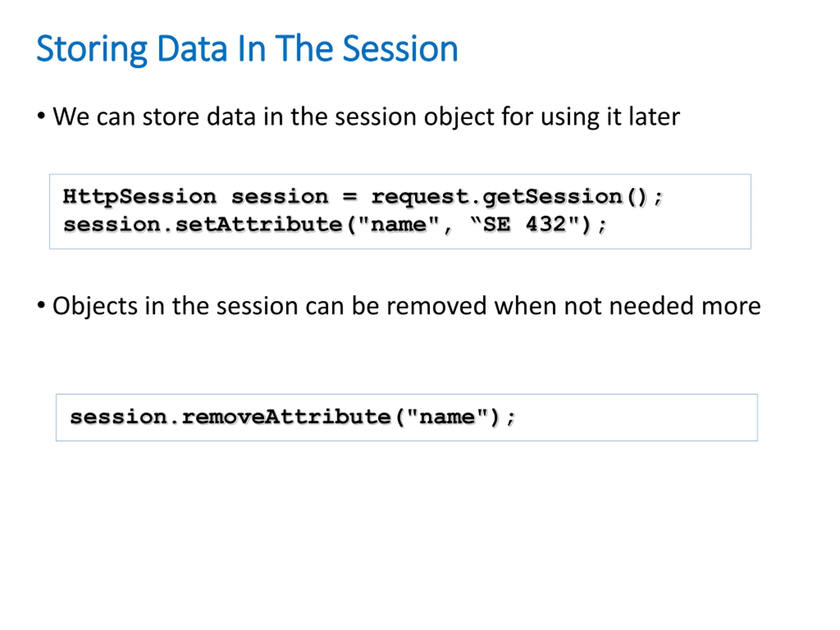Select the second code box containing removeAttribute

407,417
